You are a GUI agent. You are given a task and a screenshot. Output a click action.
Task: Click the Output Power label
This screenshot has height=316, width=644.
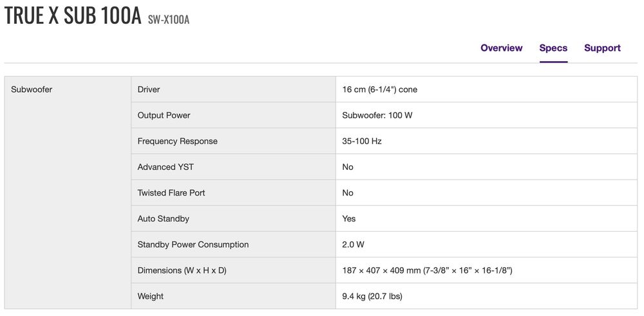tap(164, 115)
